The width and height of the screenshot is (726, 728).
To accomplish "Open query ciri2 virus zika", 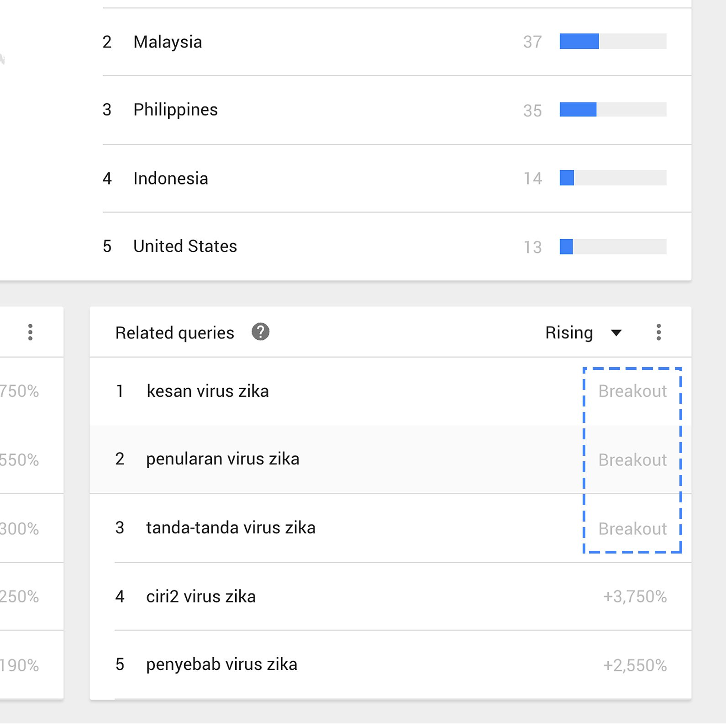I will click(200, 596).
